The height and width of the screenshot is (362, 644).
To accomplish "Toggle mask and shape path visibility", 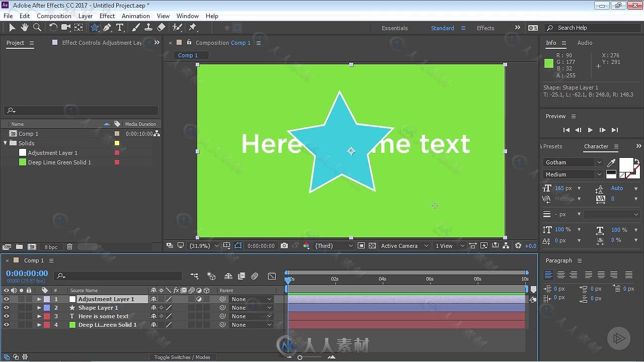I will [x=238, y=246].
